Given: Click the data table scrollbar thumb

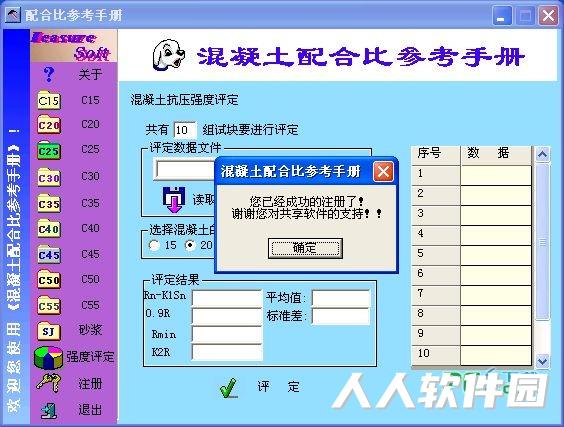Looking at the screenshot, I should tap(542, 241).
